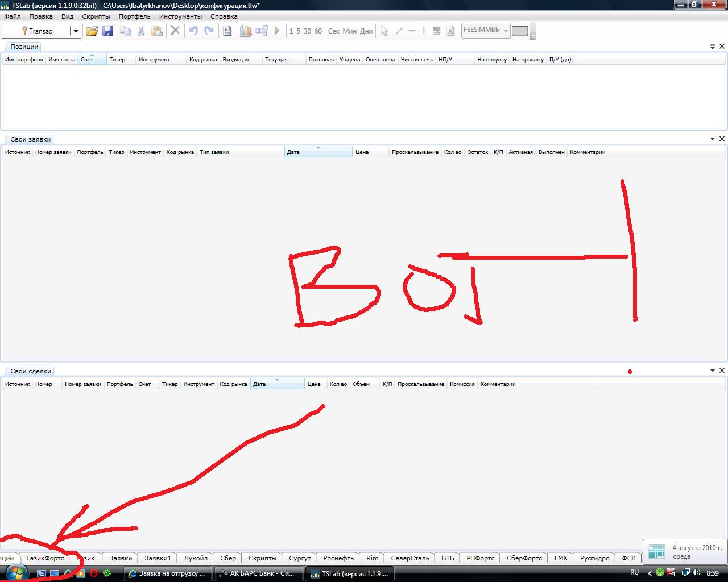Switch to the Заявки tab
The height and width of the screenshot is (582, 728).
121,558
